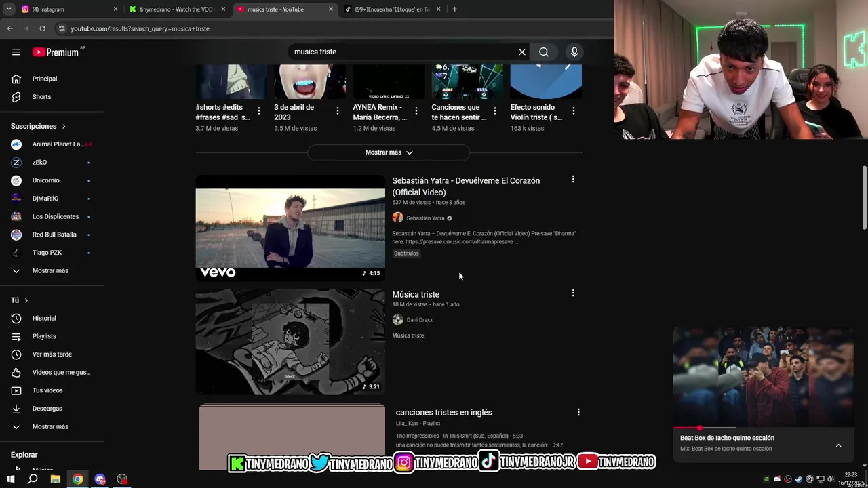The width and height of the screenshot is (868, 488).
Task: Open File Explorer from taskbar
Action: point(56,479)
